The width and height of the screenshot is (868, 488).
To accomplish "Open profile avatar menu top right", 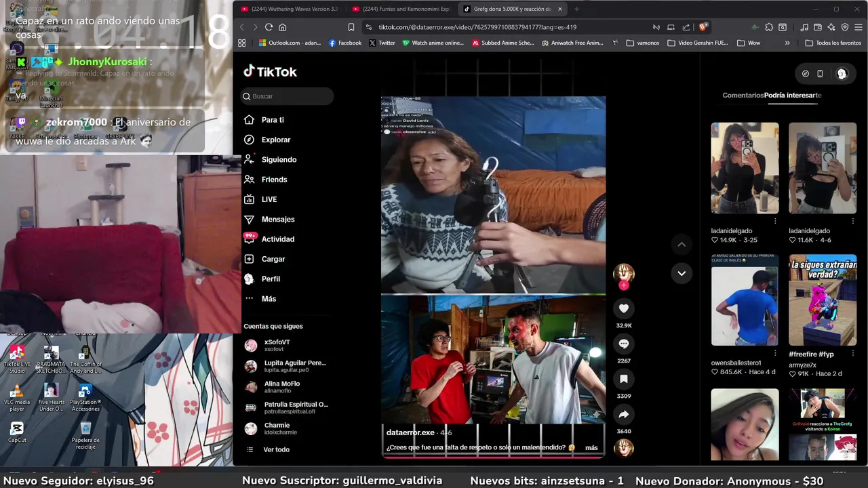I will point(842,74).
